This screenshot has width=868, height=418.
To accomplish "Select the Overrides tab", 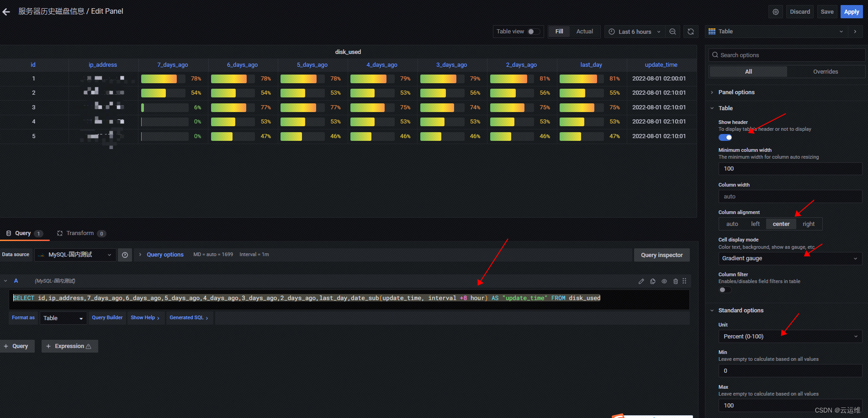I will pyautogui.click(x=826, y=72).
